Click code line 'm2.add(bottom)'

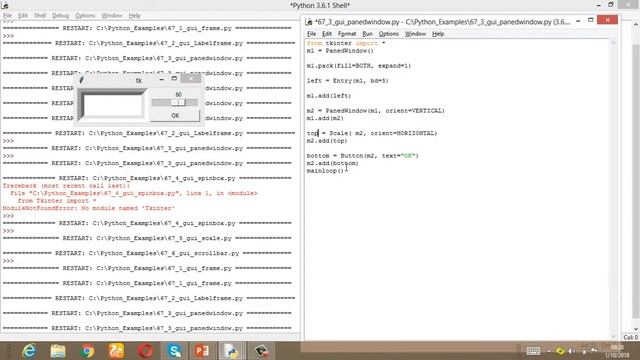[332, 163]
